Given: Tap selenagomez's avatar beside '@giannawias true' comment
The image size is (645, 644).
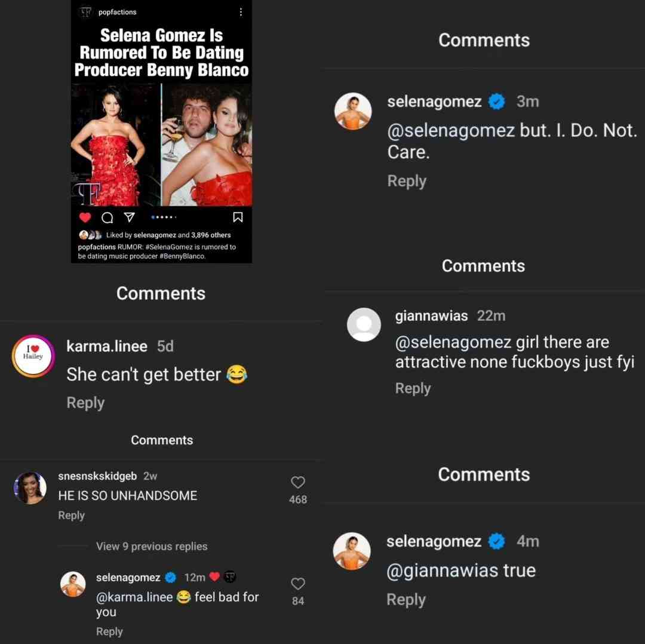Looking at the screenshot, I should 352,551.
